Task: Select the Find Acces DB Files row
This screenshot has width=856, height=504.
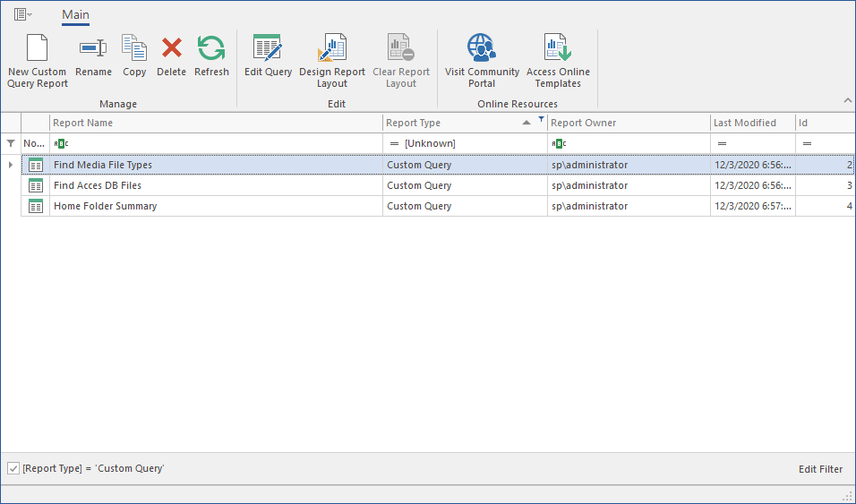Action: pyautogui.click(x=98, y=185)
